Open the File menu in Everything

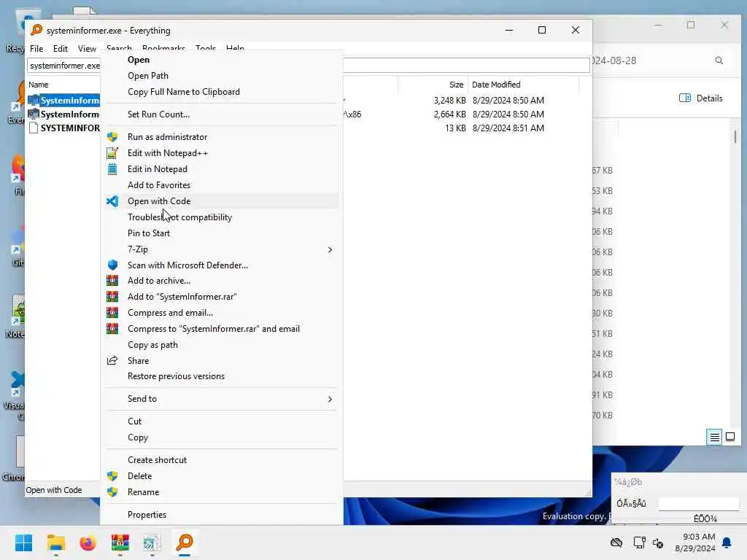click(x=36, y=49)
